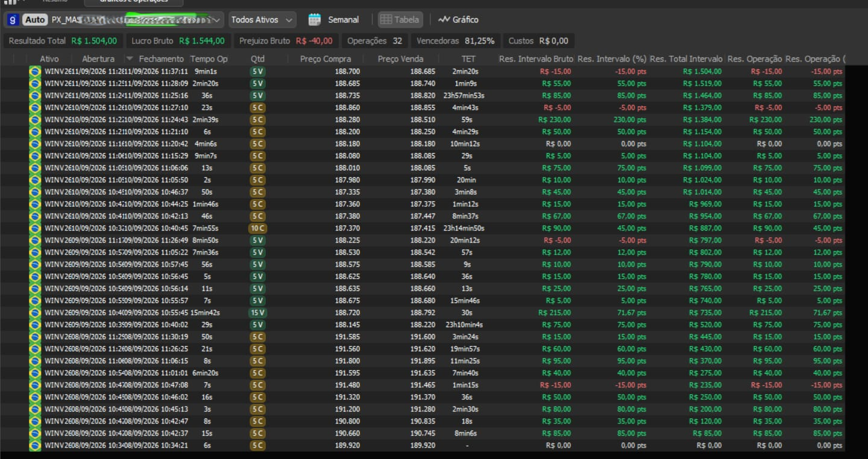Switch to the Tabela view

click(x=400, y=20)
